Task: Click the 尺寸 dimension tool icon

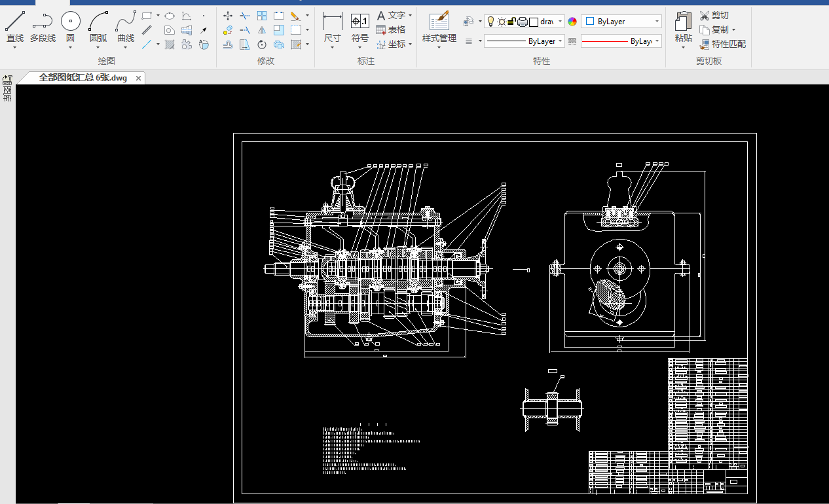Action: [332, 22]
